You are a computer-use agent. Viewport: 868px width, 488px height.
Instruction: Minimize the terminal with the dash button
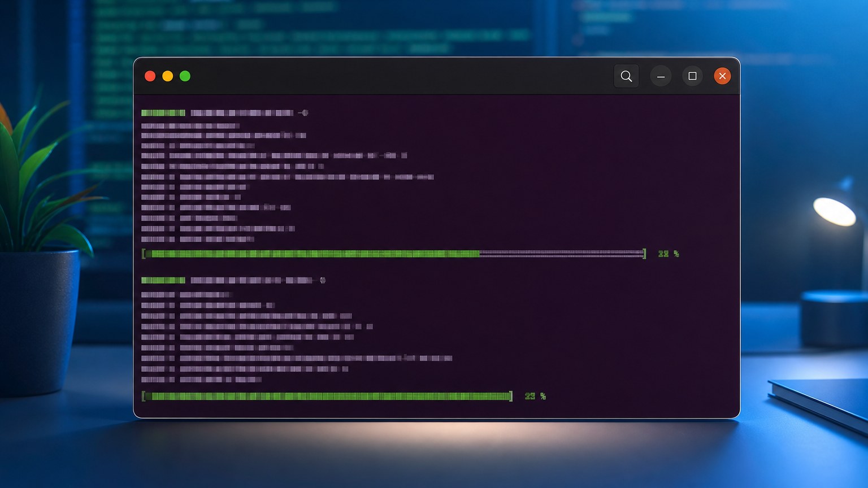tap(661, 76)
